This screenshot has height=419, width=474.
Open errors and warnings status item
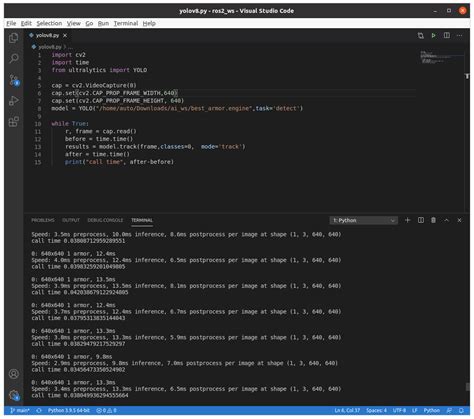[x=106, y=410]
